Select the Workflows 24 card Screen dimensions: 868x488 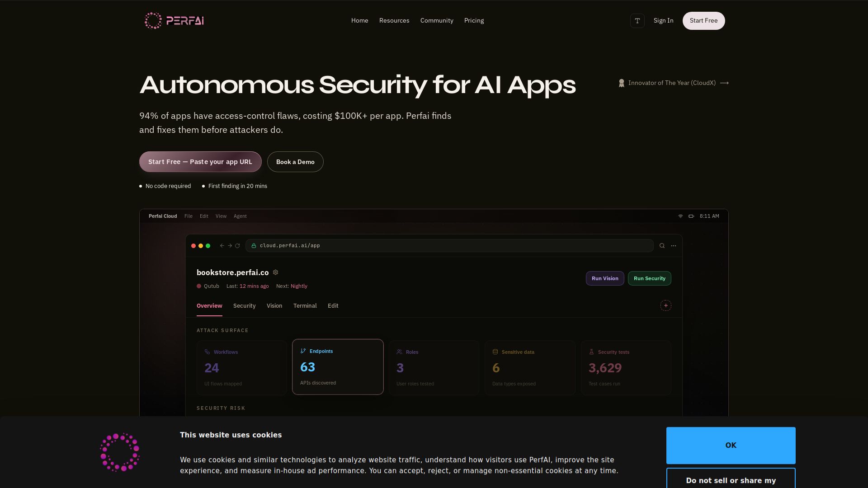(242, 368)
